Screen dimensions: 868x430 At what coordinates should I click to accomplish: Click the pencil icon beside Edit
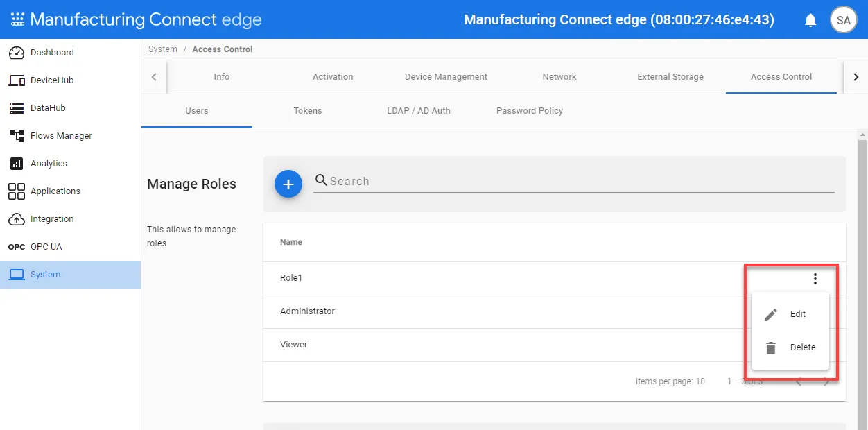coord(771,315)
